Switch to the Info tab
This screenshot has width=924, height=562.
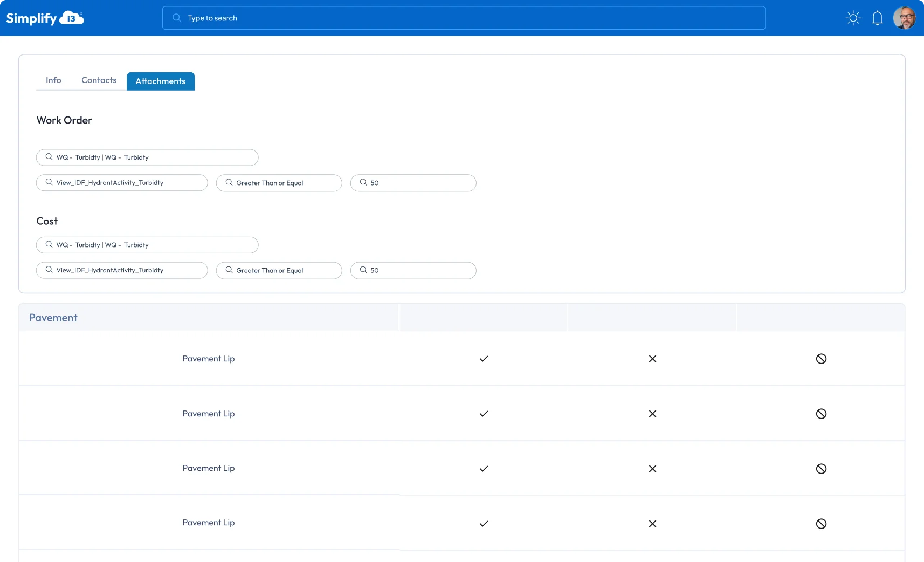(53, 80)
